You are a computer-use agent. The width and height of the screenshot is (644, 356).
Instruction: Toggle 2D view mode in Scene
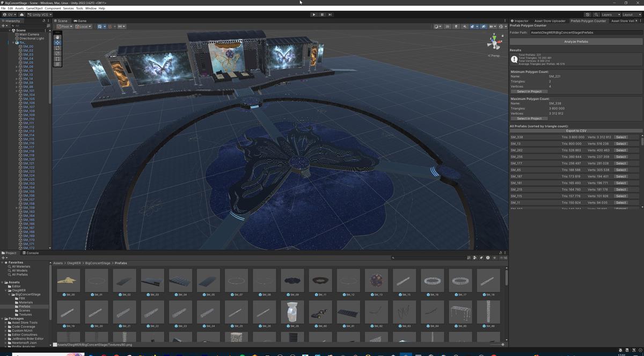[x=447, y=26]
